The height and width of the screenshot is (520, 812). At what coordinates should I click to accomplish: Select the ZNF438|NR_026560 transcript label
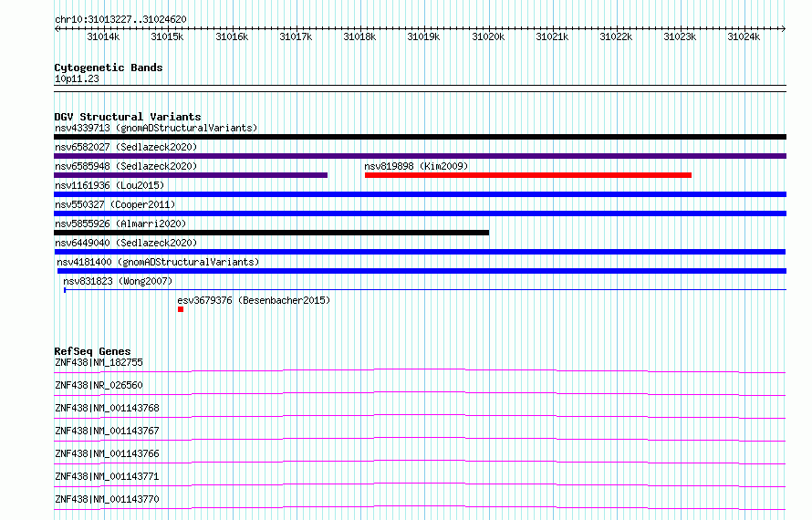pyautogui.click(x=99, y=385)
